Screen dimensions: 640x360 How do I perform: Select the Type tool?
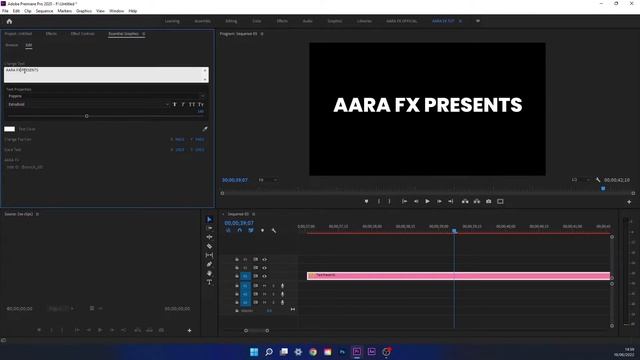pos(209,282)
